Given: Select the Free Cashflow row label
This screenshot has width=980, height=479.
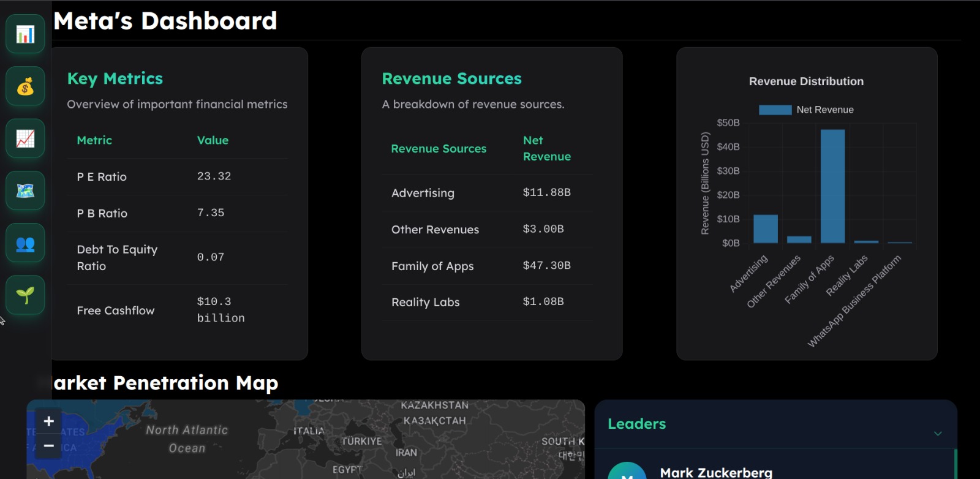Looking at the screenshot, I should [x=116, y=311].
